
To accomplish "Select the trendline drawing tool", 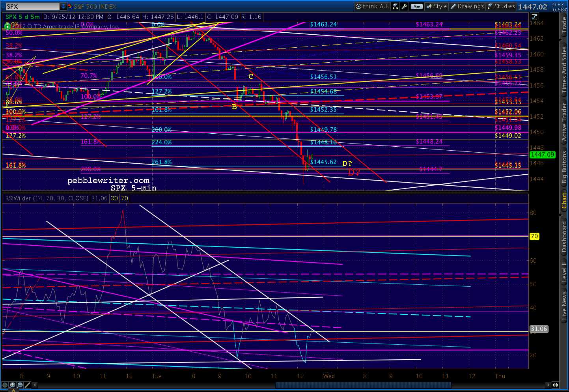I will point(27,385).
